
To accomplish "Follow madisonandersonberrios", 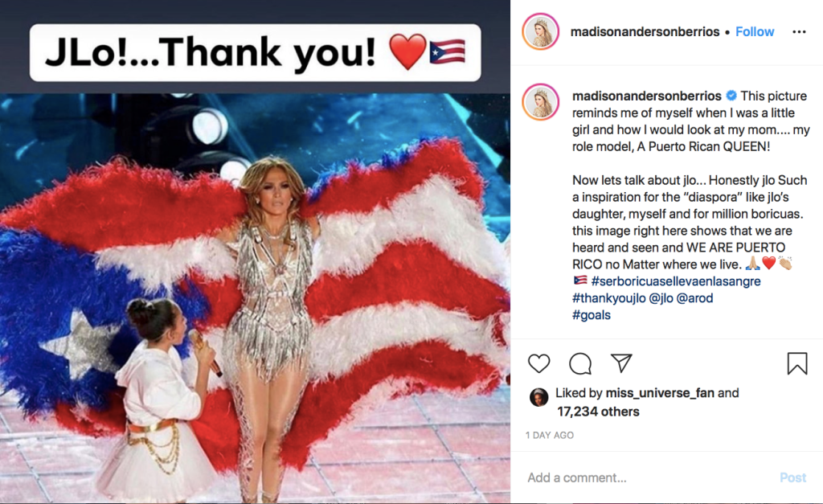I will click(754, 32).
